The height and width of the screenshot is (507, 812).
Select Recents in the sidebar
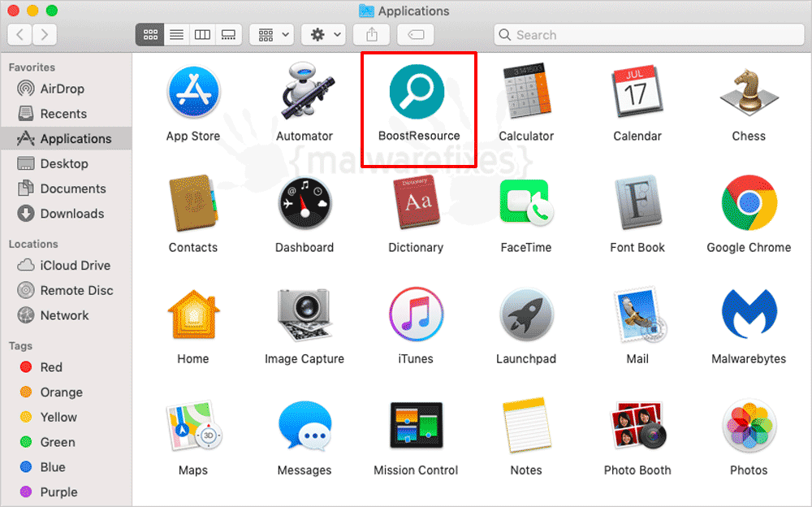click(66, 114)
